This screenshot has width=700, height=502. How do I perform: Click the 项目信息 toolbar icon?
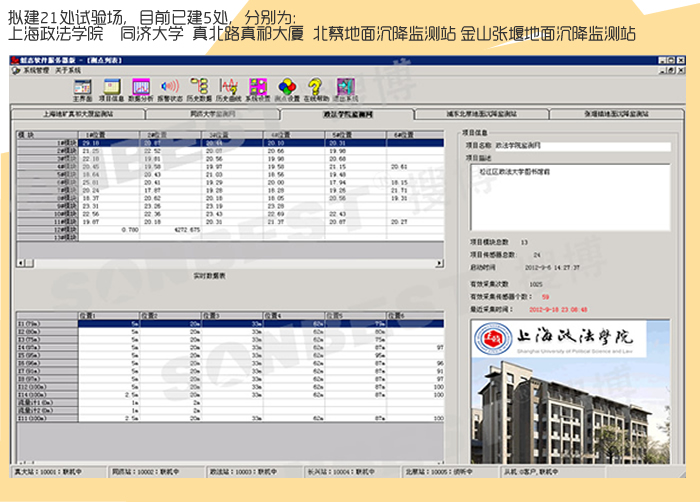point(111,89)
